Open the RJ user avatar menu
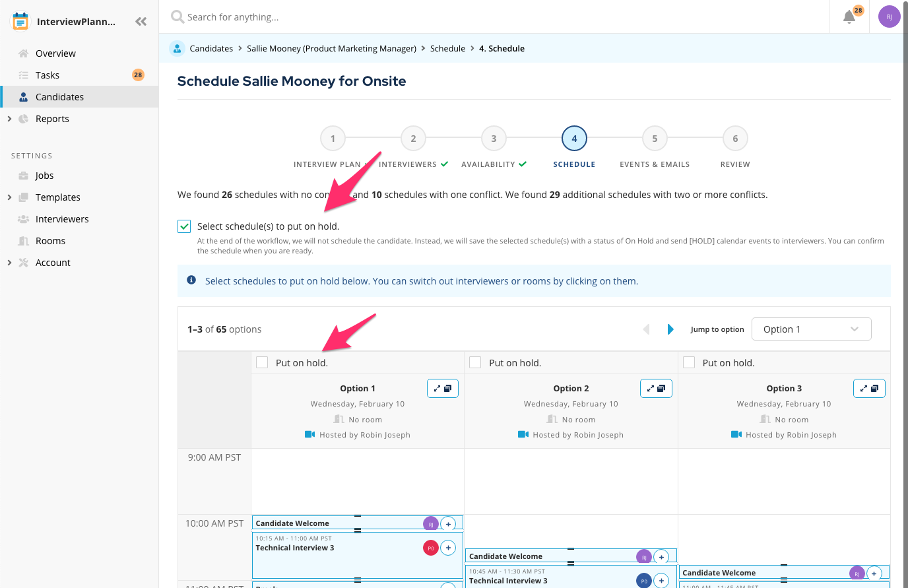This screenshot has width=908, height=588. tap(889, 16)
